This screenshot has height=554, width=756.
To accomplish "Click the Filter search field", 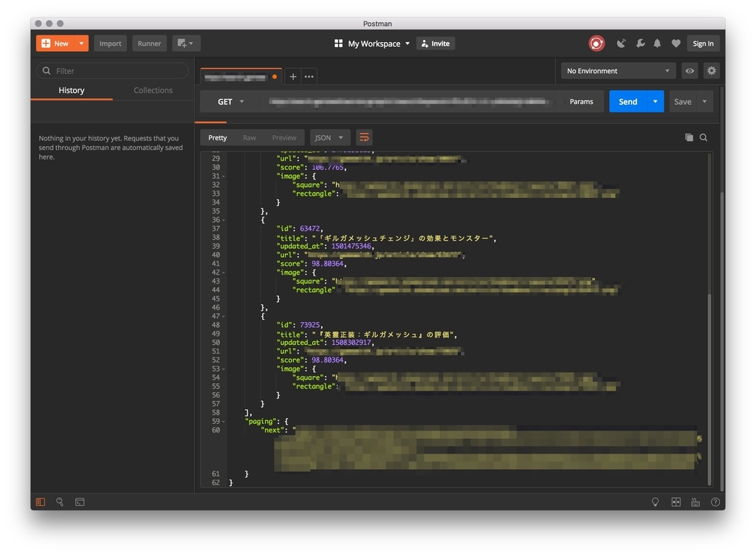I will 112,70.
